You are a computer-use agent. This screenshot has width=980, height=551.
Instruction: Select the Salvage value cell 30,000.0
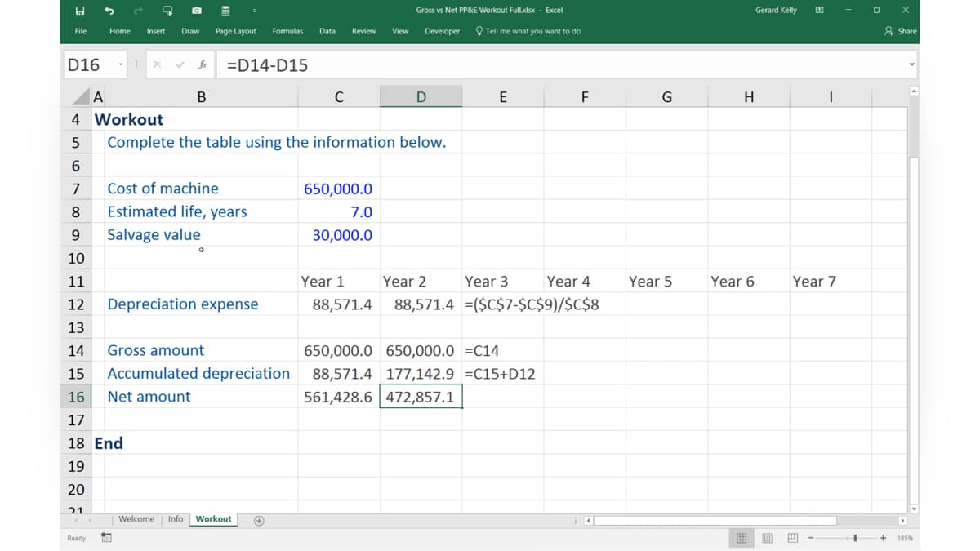pos(339,235)
